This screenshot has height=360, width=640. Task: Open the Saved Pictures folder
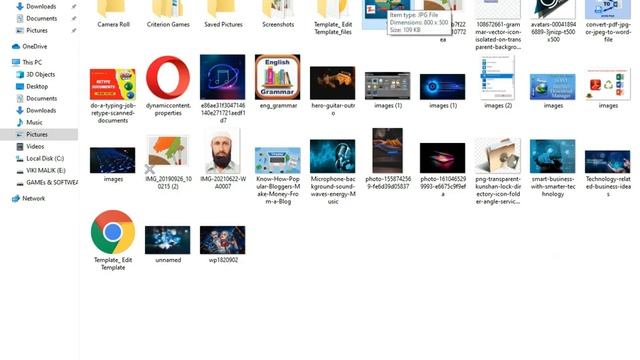[223, 14]
